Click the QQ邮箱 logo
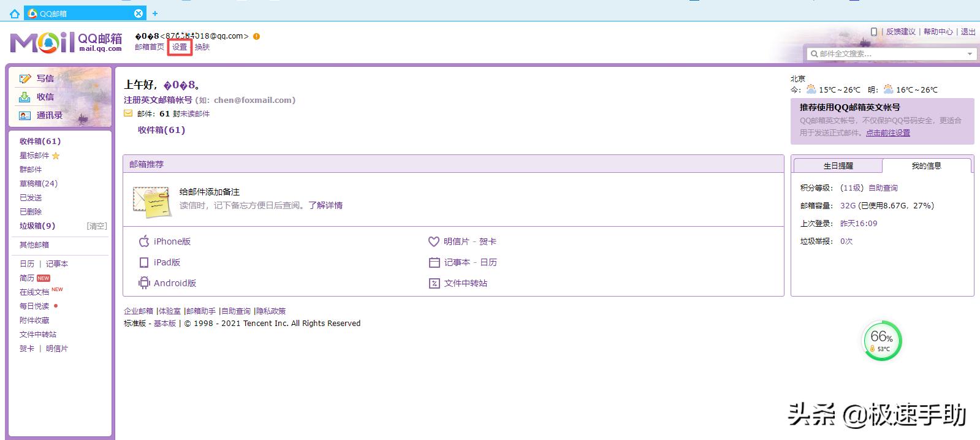This screenshot has height=440, width=980. point(66,42)
